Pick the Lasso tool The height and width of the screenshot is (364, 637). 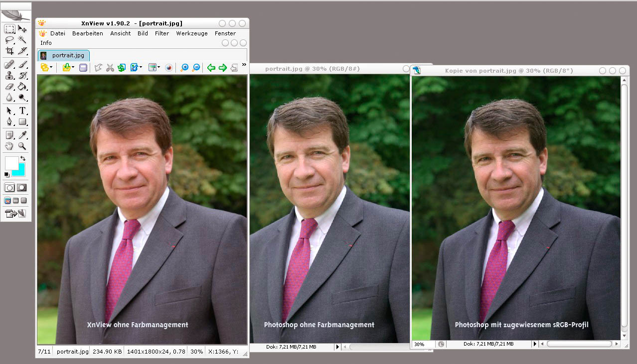[9, 40]
